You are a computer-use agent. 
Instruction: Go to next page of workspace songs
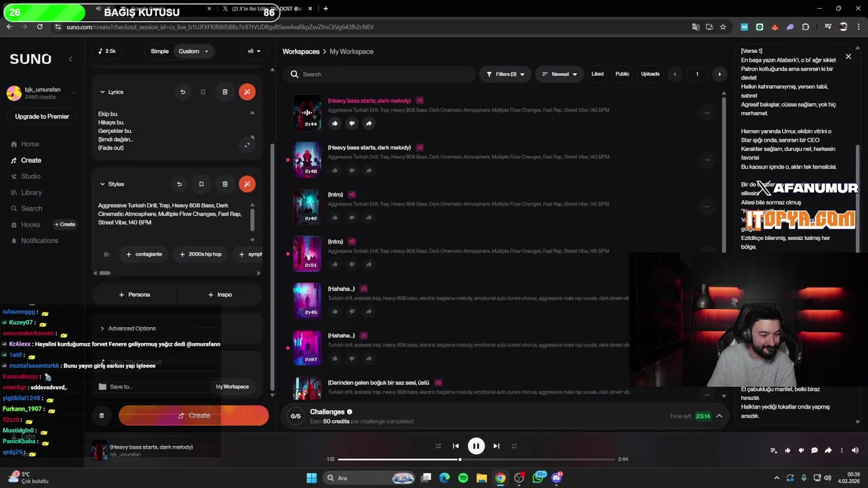click(x=719, y=74)
